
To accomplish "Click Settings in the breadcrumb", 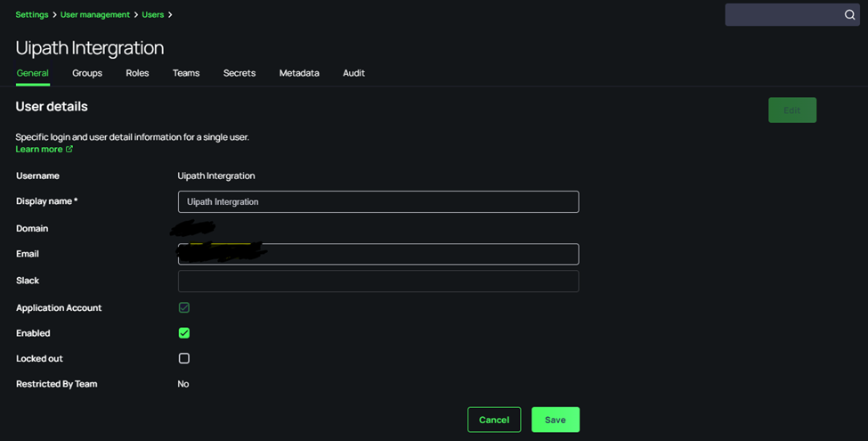I will click(x=32, y=15).
